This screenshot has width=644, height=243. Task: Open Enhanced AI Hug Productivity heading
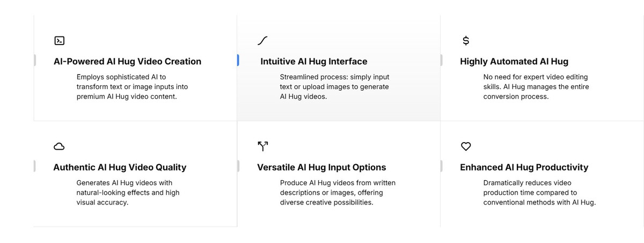pos(524,167)
